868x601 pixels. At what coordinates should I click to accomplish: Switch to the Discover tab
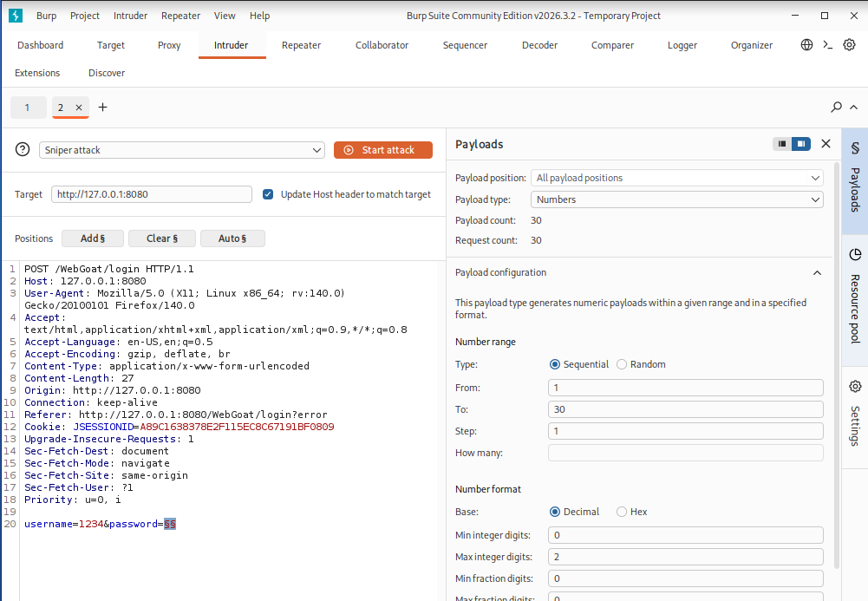107,73
